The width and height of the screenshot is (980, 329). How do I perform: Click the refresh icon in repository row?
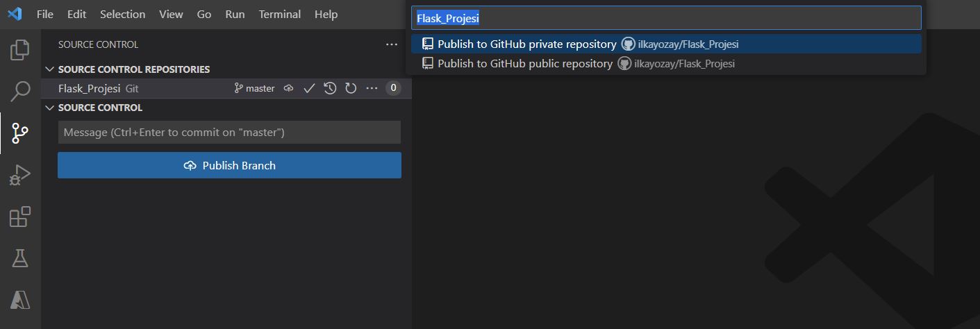point(351,88)
